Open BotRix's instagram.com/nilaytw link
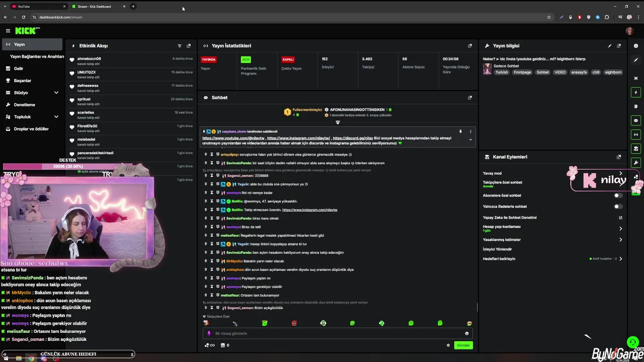Viewport: 644px width, 362px height. tap(310, 210)
